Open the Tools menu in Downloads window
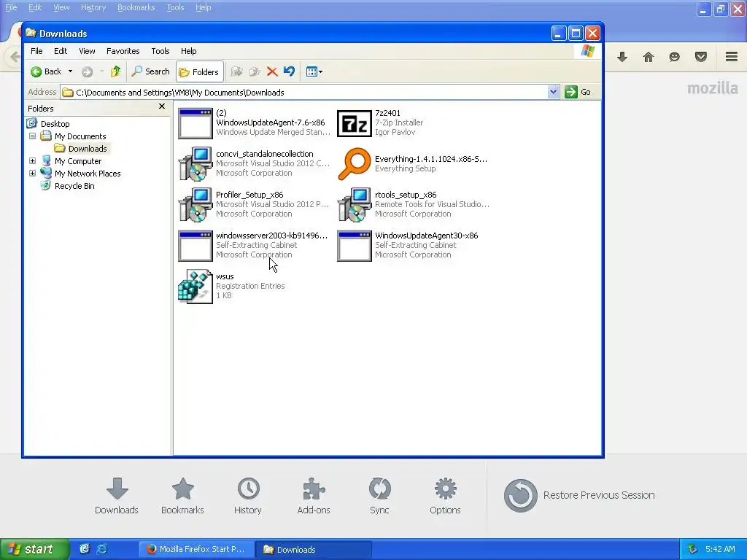This screenshot has height=560, width=747. point(160,51)
